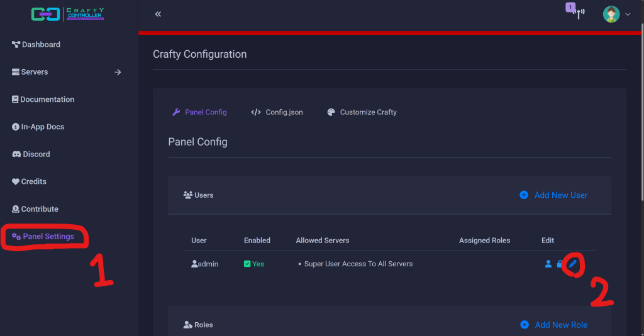Select the Panel Config tab

pyautogui.click(x=199, y=112)
